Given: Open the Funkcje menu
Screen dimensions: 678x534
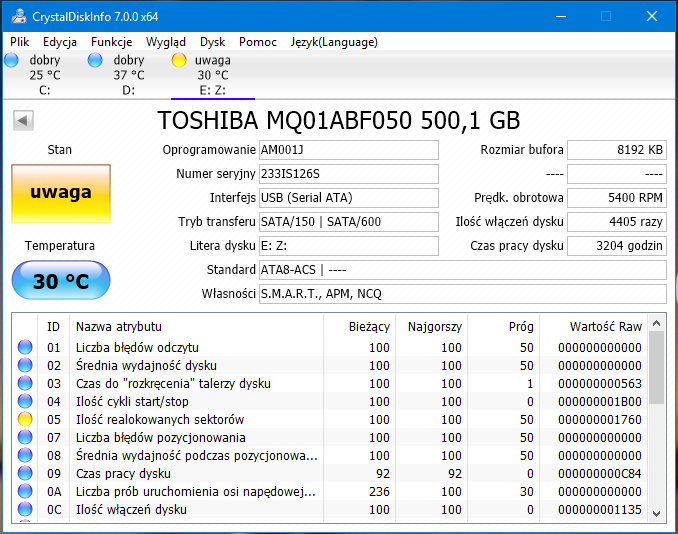Looking at the screenshot, I should pyautogui.click(x=112, y=42).
